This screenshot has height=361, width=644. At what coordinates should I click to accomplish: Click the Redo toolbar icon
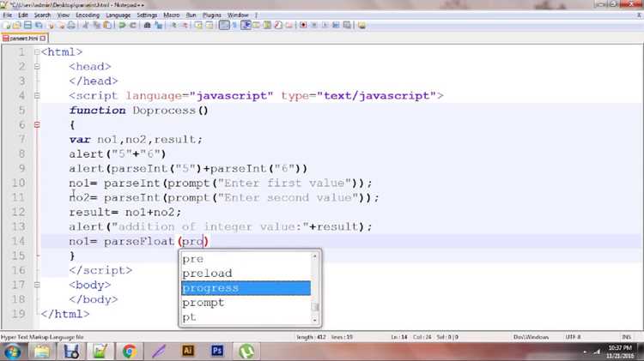[x=133, y=26]
